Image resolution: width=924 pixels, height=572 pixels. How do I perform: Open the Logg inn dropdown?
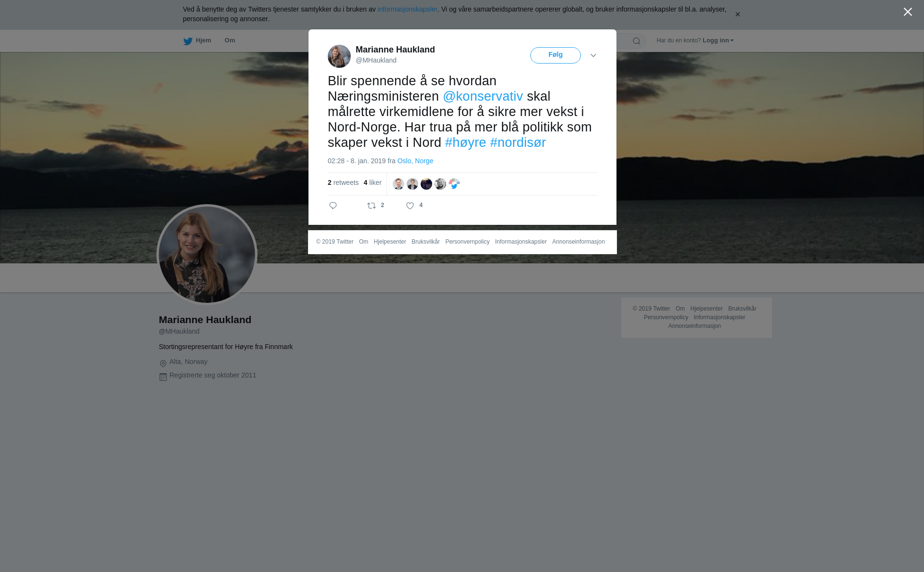pos(718,40)
